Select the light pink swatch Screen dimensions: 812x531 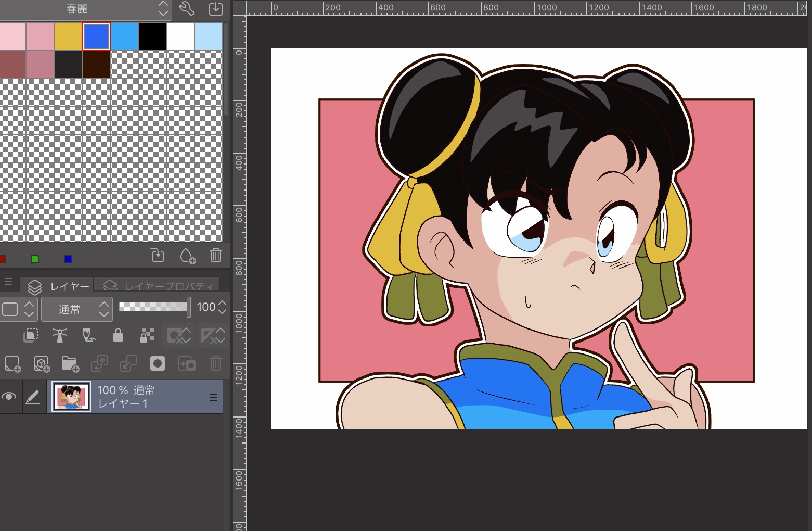[x=12, y=36]
